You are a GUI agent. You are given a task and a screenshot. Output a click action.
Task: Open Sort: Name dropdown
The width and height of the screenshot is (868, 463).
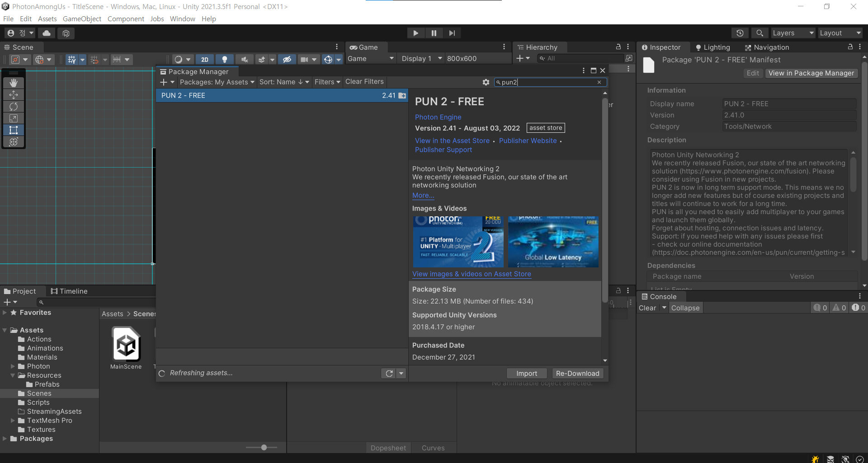pos(284,82)
